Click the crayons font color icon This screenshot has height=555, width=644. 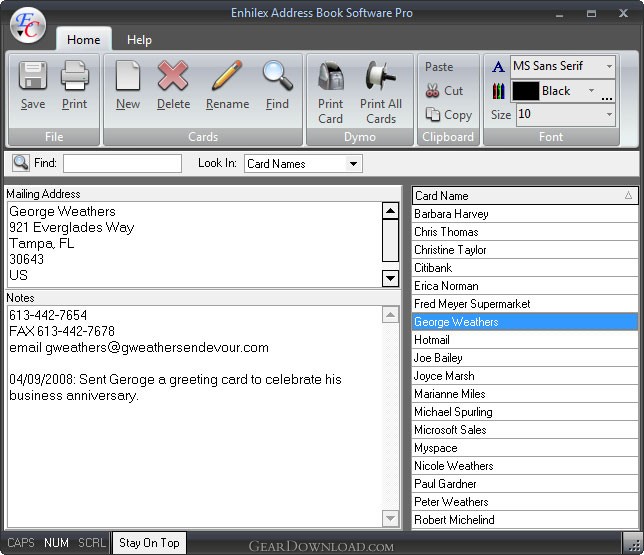tap(498, 91)
